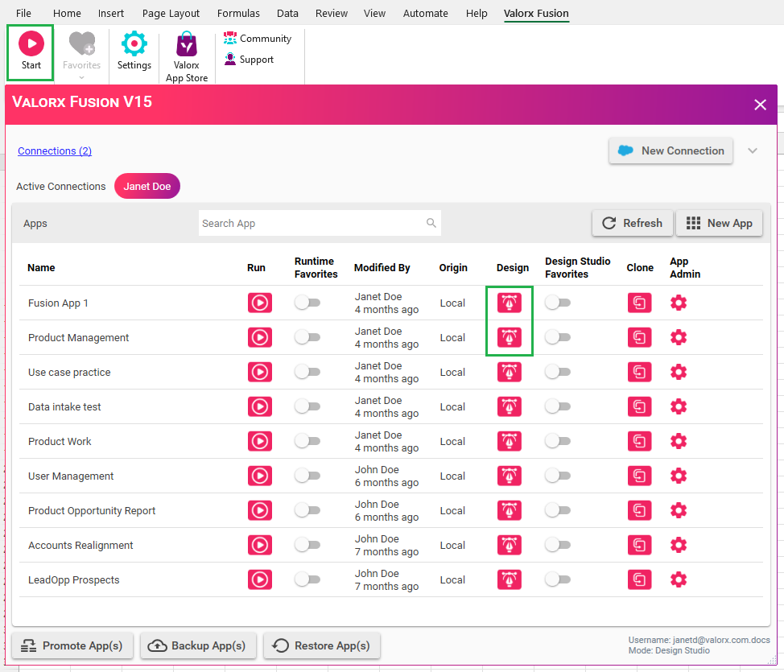Open the Page Layout tab

(171, 14)
